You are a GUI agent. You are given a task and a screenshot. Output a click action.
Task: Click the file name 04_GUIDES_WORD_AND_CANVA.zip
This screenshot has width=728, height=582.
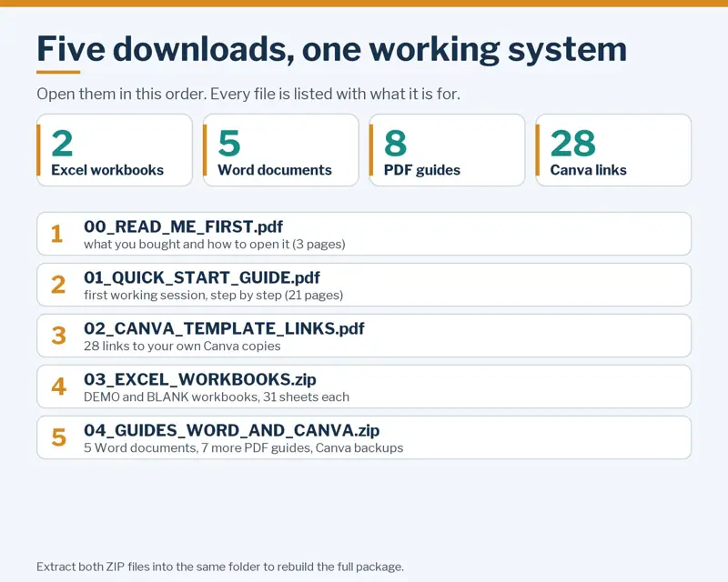[232, 431]
